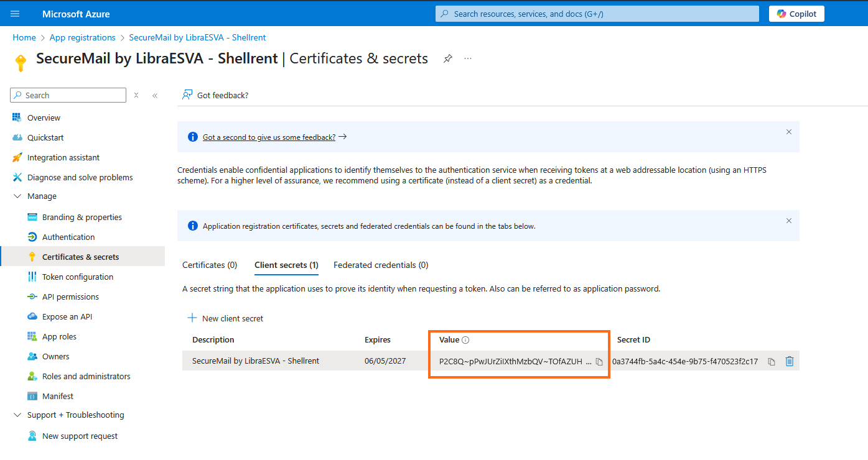Screen dimensions: 868x460
Task: Click the App roles icon
Action: [32, 336]
